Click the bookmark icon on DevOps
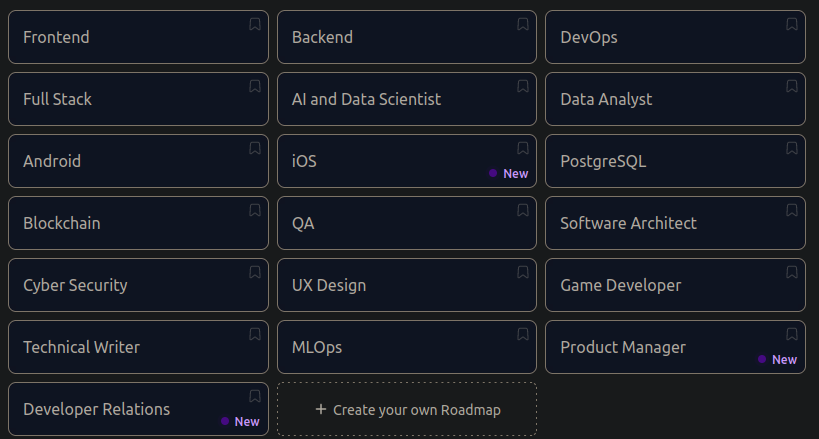The height and width of the screenshot is (439, 819). (x=792, y=25)
